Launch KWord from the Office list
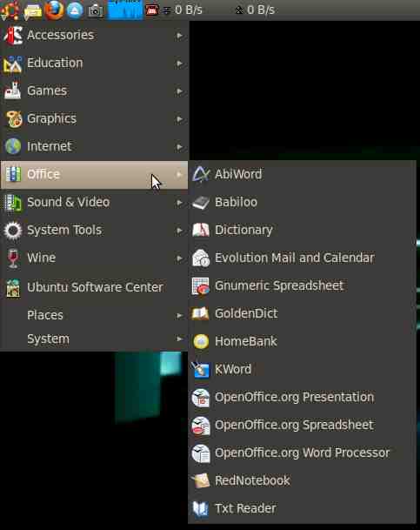Screen dimensions: 420x530 click(302, 370)
